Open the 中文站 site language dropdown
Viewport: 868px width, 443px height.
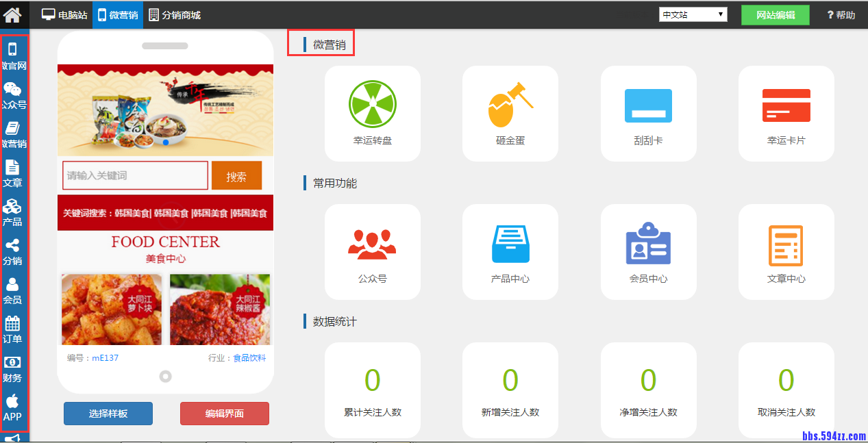[692, 14]
